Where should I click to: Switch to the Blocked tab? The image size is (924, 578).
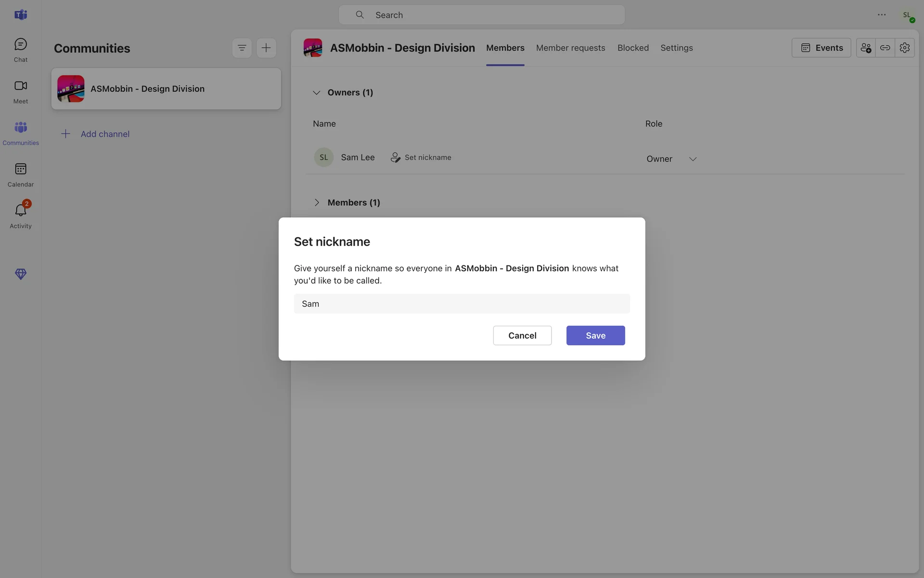tap(633, 48)
